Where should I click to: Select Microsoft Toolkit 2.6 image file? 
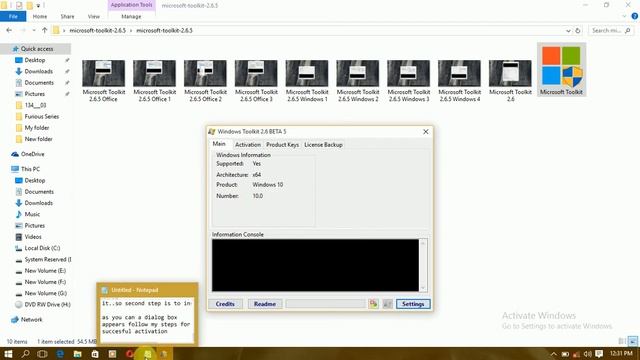510,81
